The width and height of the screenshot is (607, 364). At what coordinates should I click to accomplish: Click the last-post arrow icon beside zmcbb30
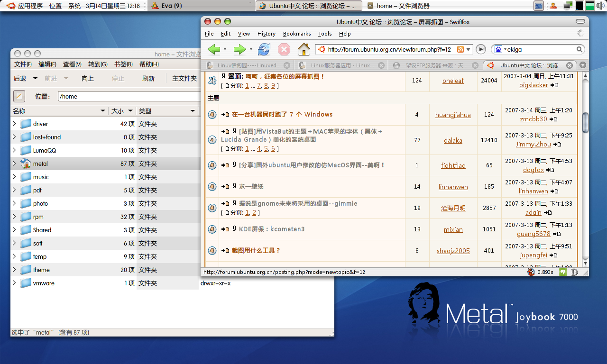click(553, 119)
